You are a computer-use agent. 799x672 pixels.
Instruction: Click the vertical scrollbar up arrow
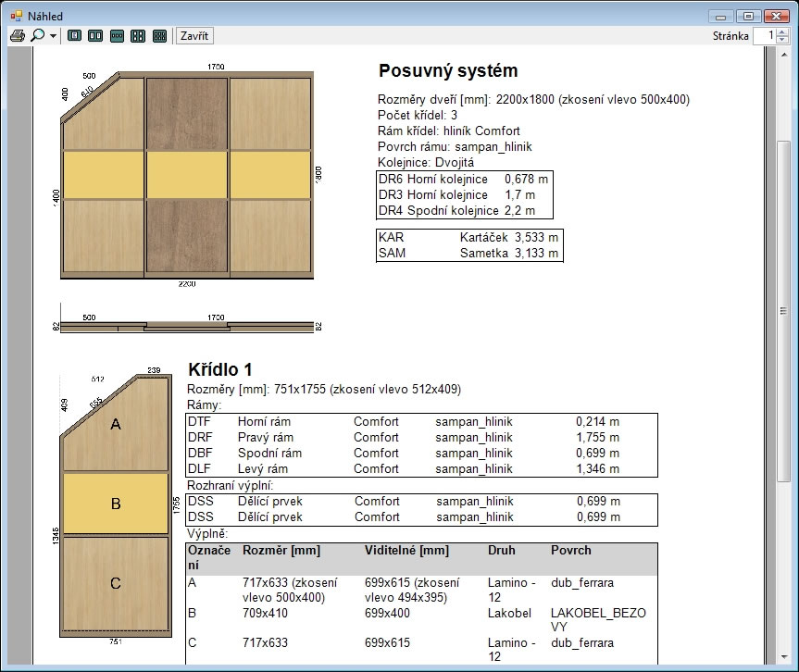coord(783,56)
